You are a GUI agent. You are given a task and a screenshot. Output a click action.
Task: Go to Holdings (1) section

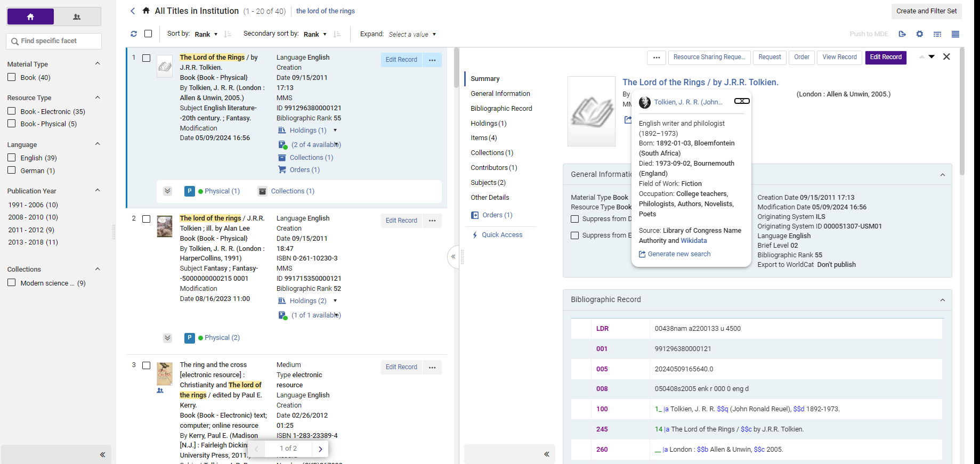(x=489, y=124)
